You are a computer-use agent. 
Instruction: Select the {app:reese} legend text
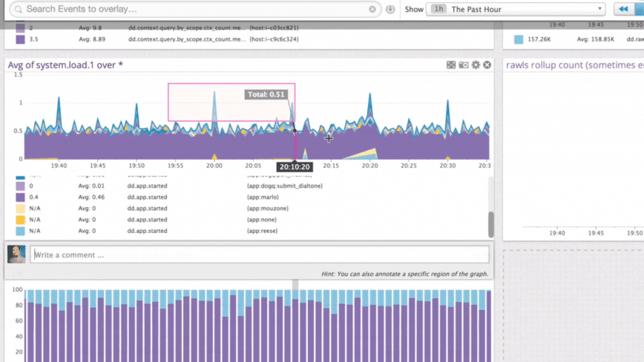(x=262, y=231)
